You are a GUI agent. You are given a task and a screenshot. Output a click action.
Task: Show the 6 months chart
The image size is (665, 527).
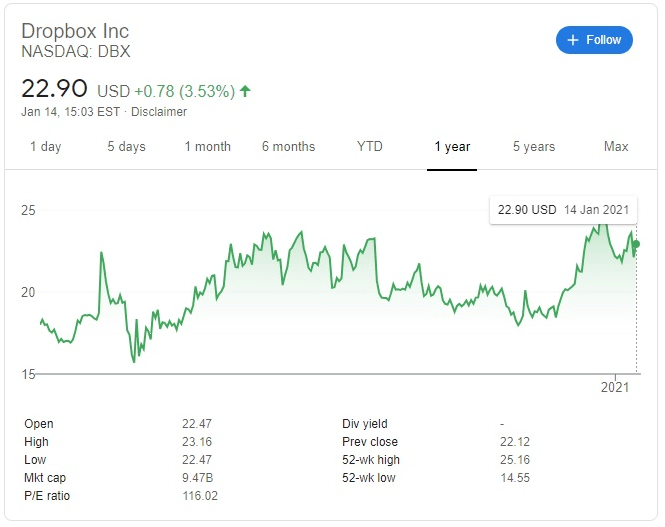[288, 147]
